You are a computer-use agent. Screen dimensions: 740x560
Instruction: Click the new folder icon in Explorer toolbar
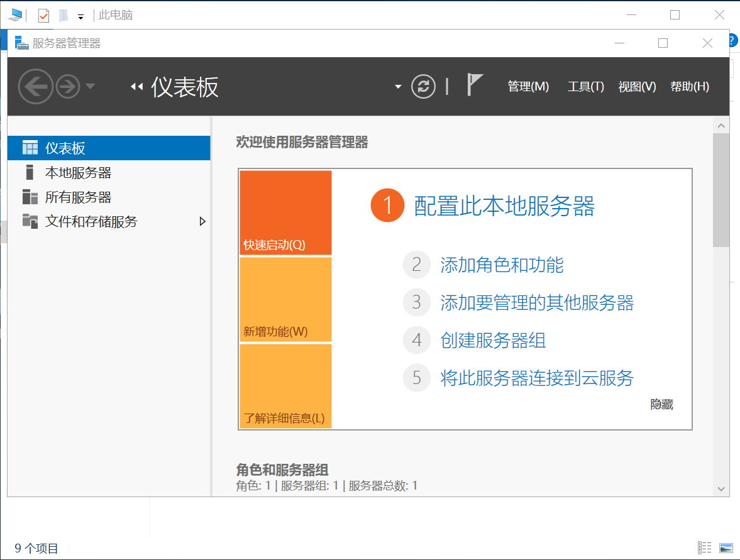click(x=64, y=16)
